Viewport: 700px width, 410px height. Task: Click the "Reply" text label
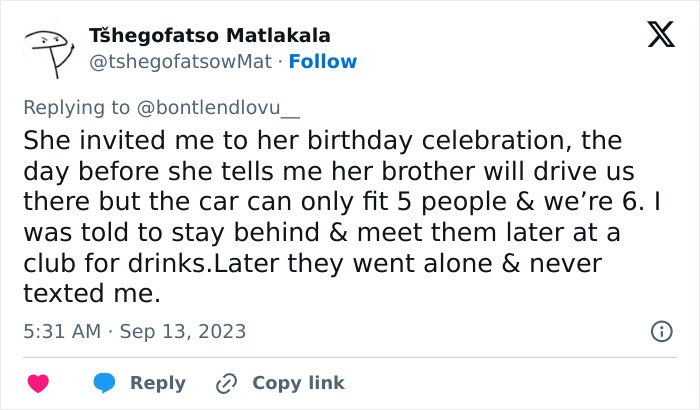click(x=158, y=383)
